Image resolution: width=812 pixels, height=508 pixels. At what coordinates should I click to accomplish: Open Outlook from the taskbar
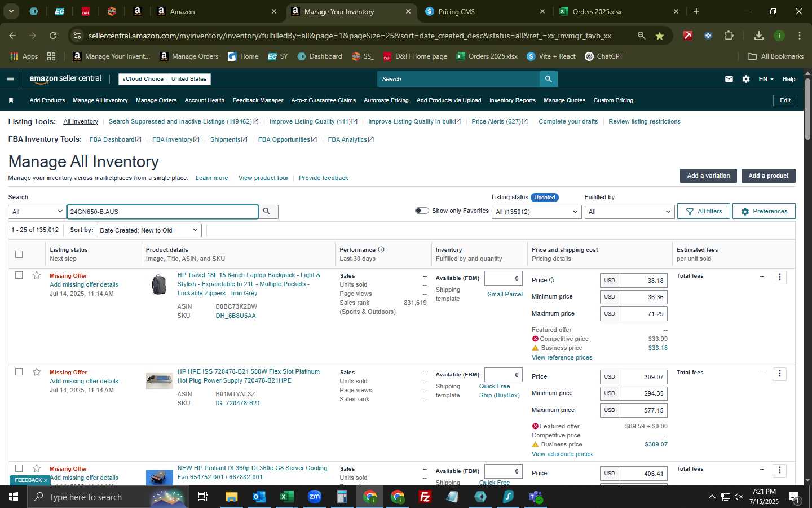click(x=259, y=497)
